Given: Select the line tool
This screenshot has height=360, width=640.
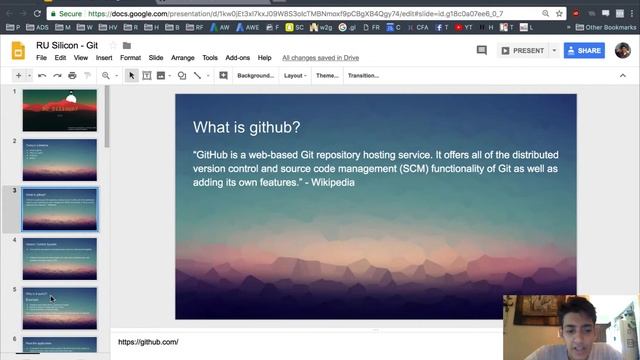Looking at the screenshot, I should (x=198, y=76).
